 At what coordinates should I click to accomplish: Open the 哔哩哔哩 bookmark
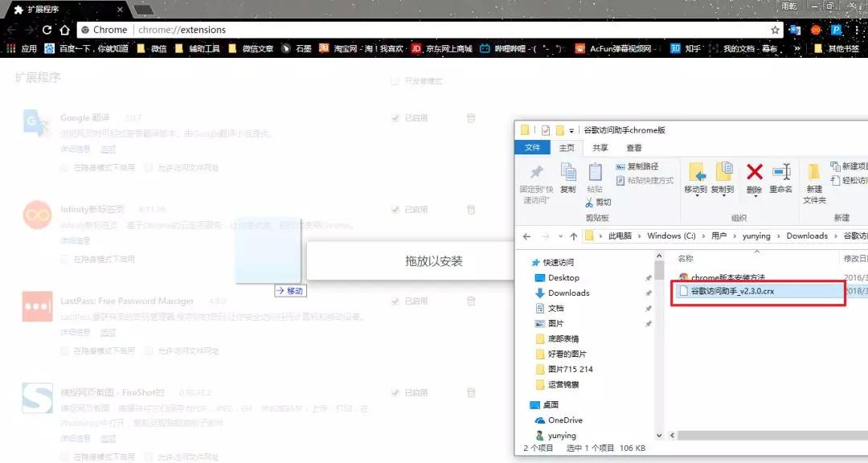[523, 49]
